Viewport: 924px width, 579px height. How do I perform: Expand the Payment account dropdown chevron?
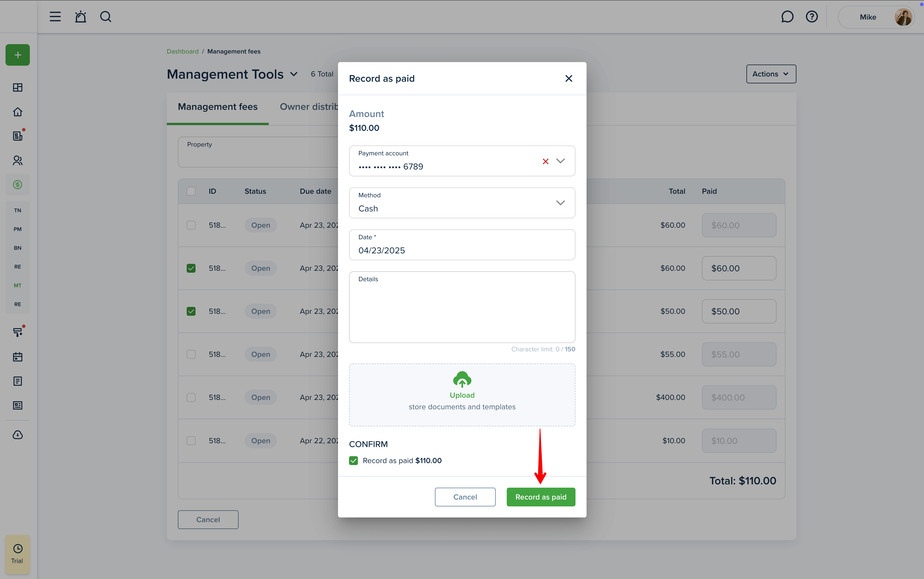(x=561, y=161)
